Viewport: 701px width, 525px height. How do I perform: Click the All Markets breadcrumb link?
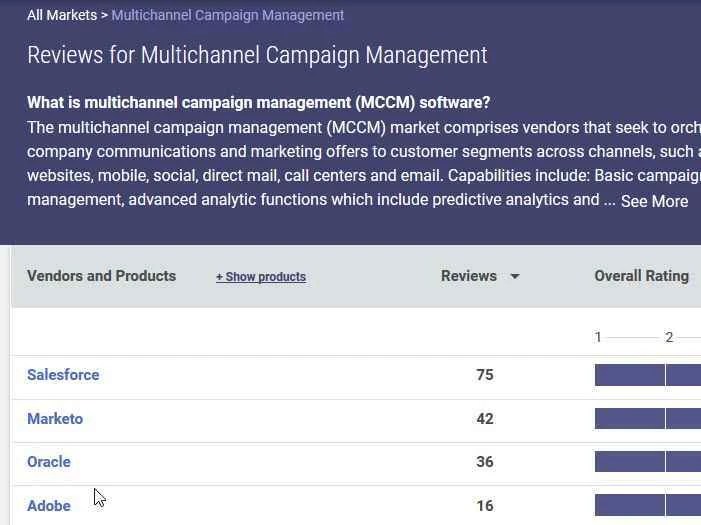(x=61, y=15)
